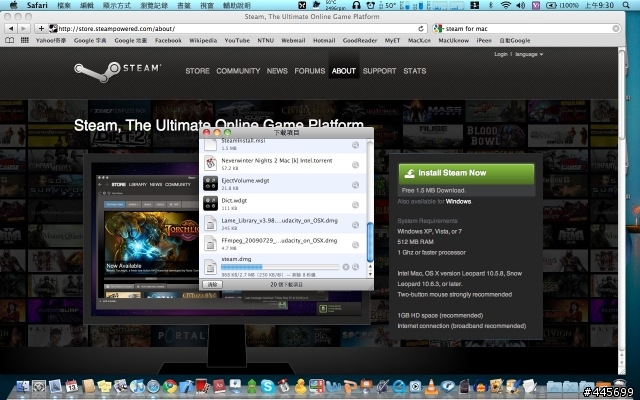The width and height of the screenshot is (640, 400).
Task: Open the Top Sites grid icon
Action: point(25,40)
